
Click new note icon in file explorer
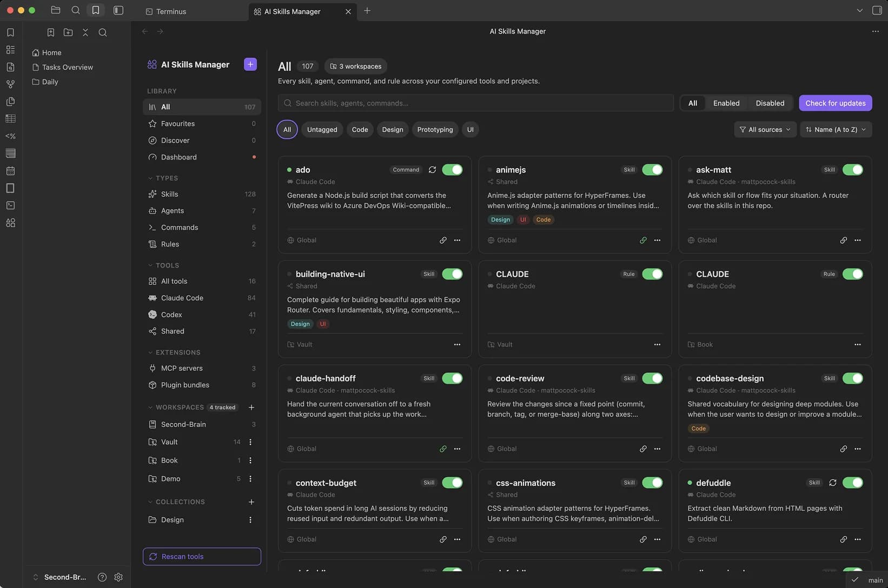click(51, 32)
